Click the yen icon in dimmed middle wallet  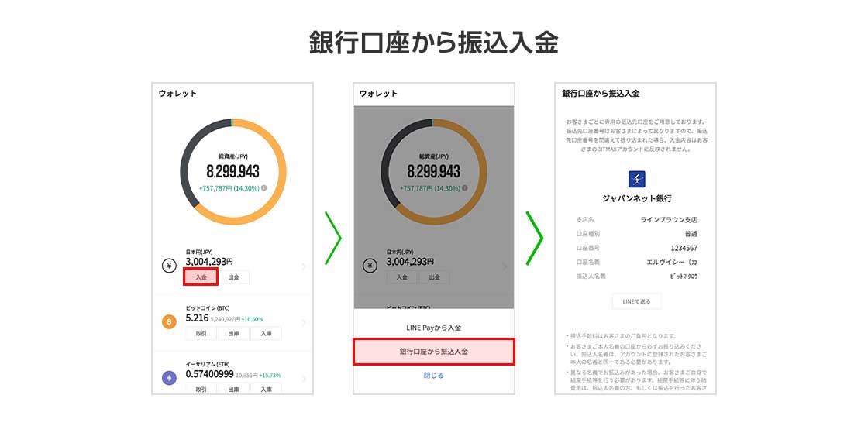[370, 266]
